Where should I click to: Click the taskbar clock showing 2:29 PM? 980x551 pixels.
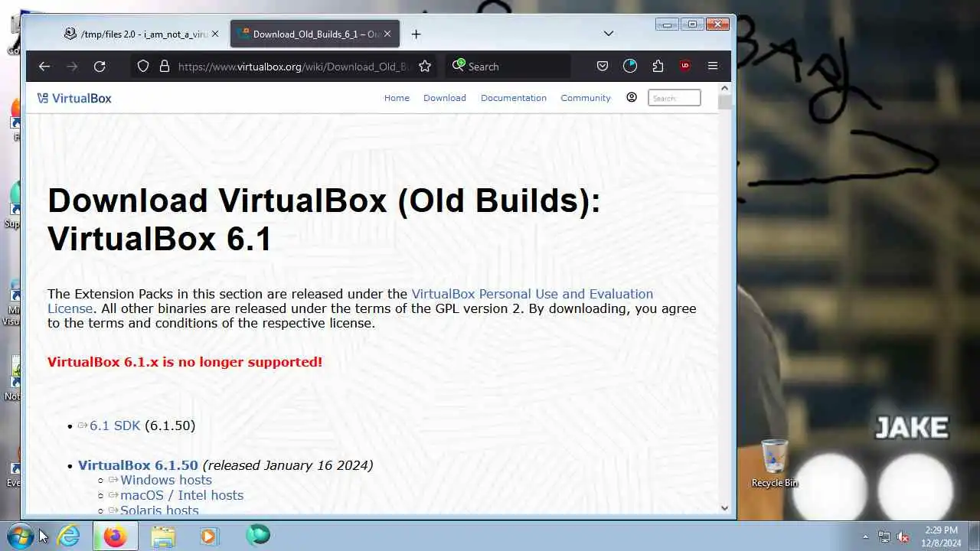pyautogui.click(x=941, y=536)
